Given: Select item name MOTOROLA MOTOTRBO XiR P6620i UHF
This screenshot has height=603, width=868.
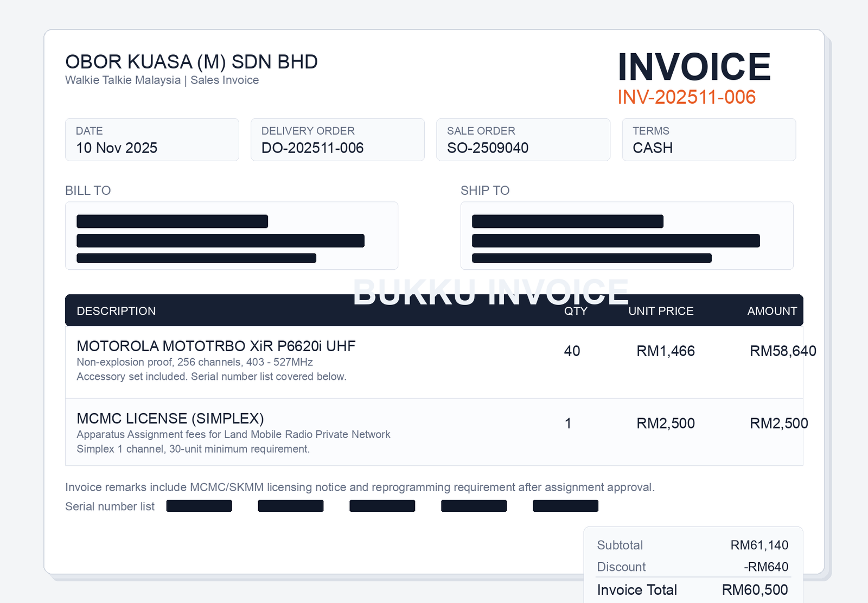Looking at the screenshot, I should point(216,346).
